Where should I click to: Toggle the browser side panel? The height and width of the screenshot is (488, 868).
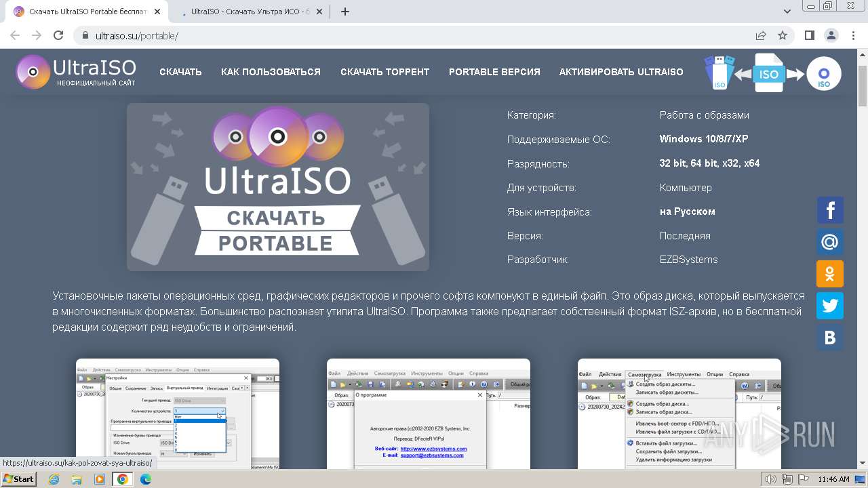tap(809, 35)
